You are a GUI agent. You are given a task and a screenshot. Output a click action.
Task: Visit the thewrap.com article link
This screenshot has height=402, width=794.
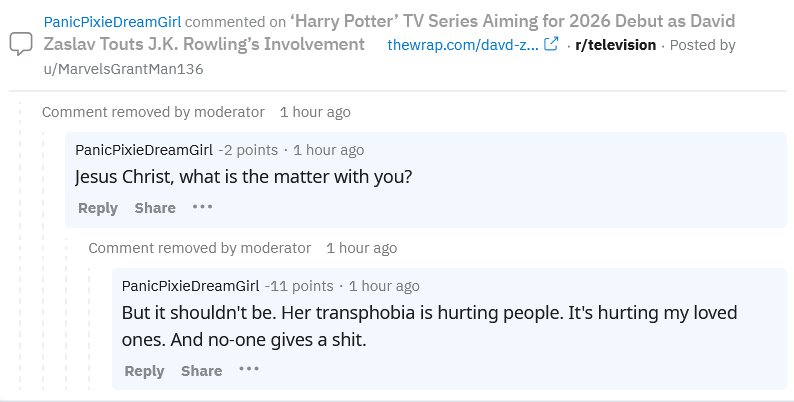[x=463, y=45]
